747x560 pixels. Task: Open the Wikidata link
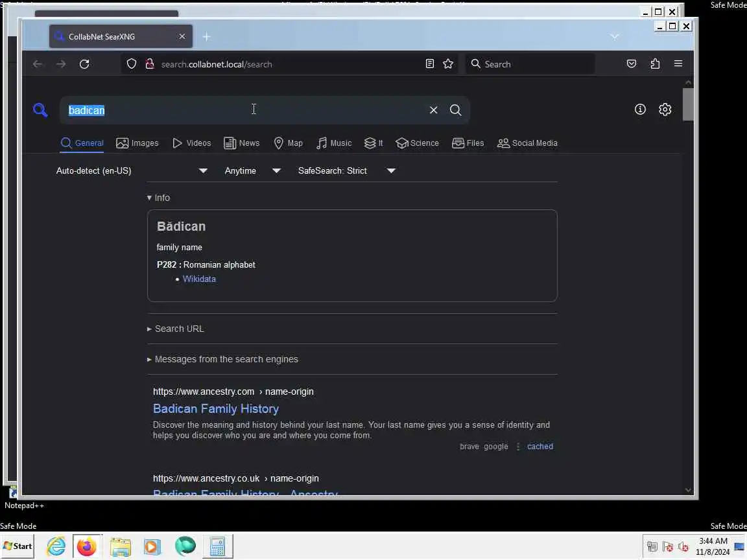point(199,279)
